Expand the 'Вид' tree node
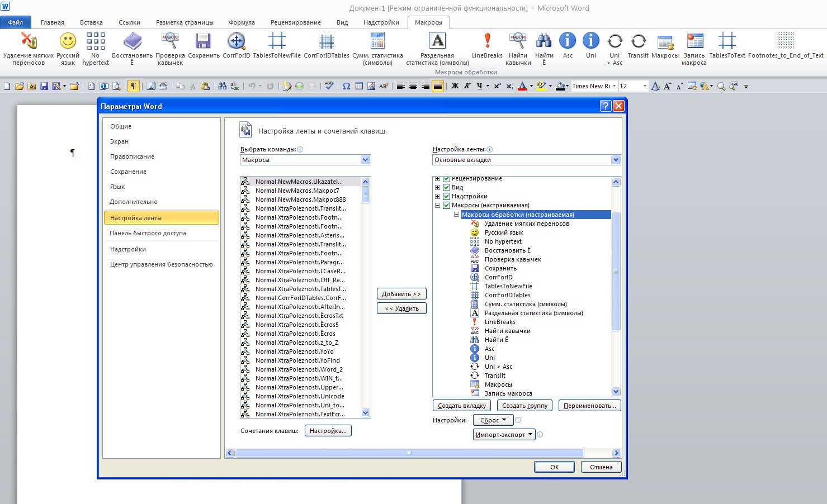827x504 pixels. (437, 187)
